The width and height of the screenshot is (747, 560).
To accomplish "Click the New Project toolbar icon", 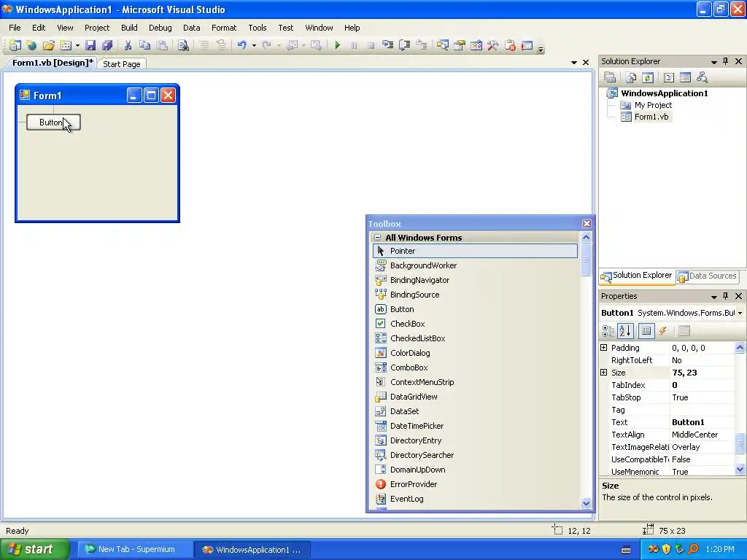I will 15,45.
